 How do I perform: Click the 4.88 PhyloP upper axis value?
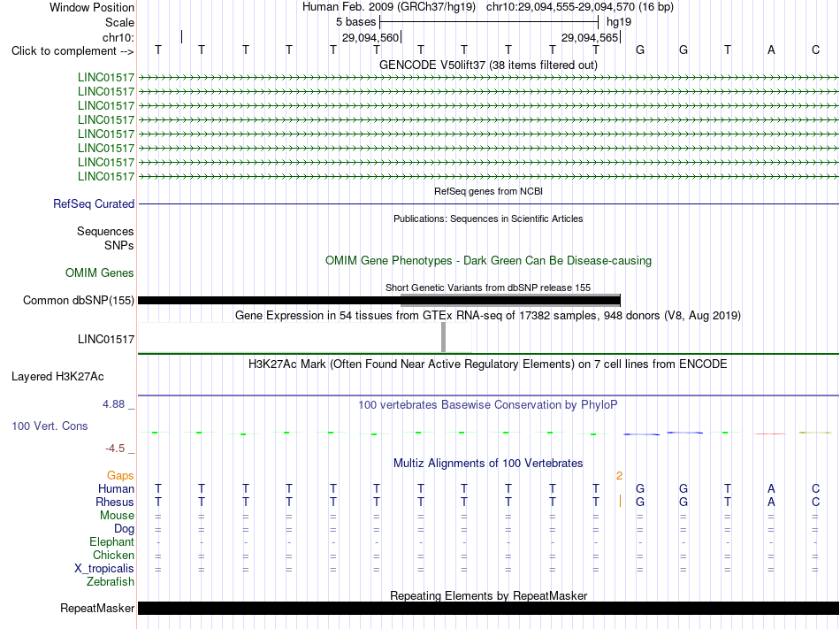tap(113, 404)
